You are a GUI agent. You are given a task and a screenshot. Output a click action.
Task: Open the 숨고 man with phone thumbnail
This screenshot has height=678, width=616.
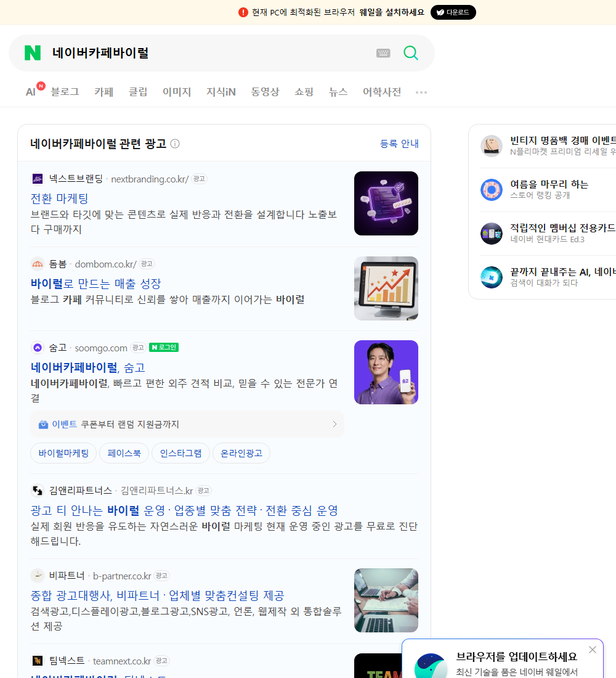pyautogui.click(x=386, y=372)
